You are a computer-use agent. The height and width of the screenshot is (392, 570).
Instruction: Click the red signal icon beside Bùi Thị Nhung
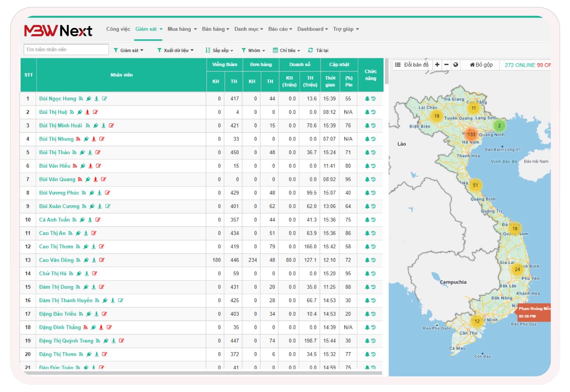(78, 139)
